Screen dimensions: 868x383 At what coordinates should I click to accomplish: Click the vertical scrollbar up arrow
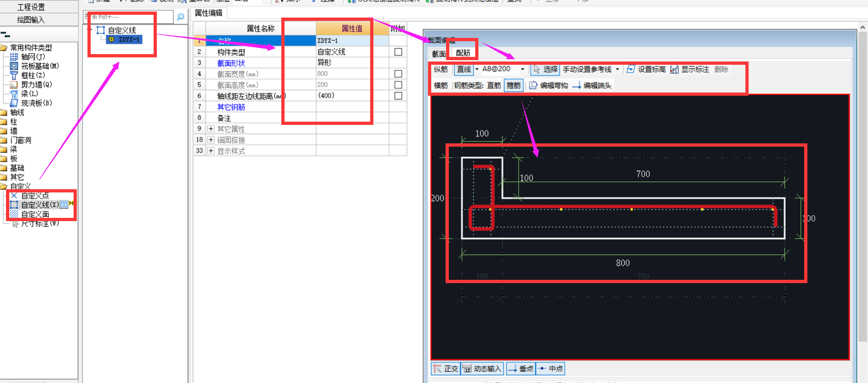(863, 27)
